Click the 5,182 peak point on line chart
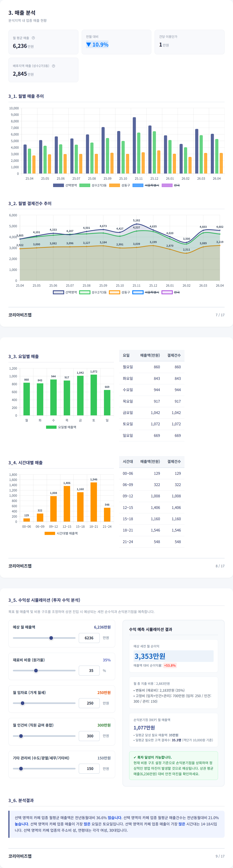233x868 pixels. coord(136,224)
